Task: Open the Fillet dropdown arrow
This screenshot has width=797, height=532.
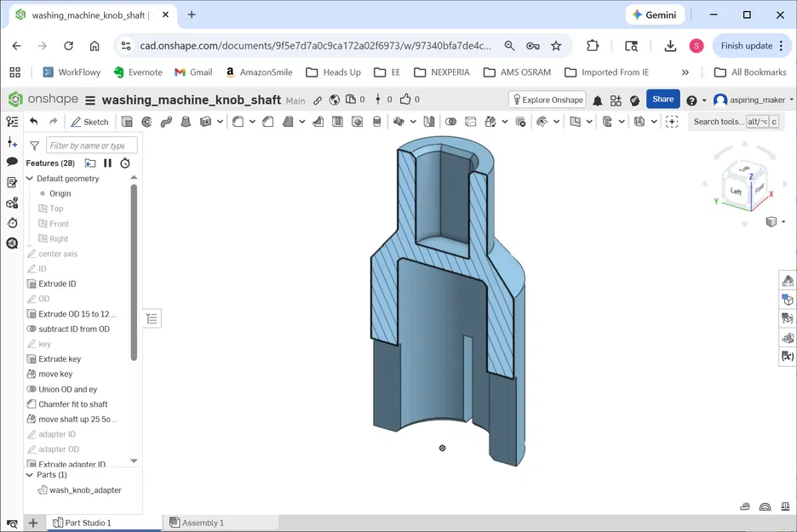Action: point(252,122)
